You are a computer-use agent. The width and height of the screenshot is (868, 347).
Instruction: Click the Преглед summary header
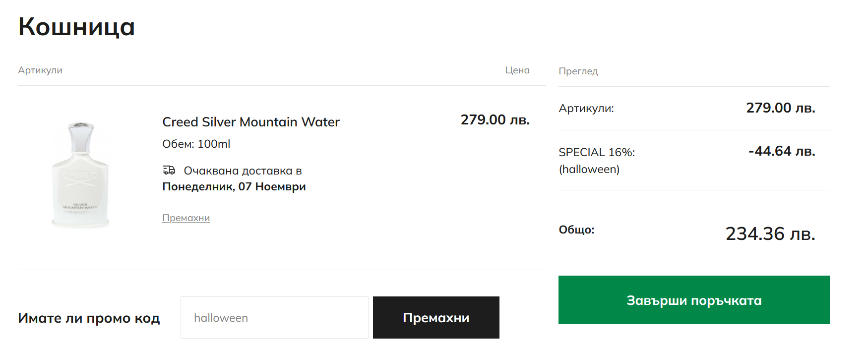[x=578, y=71]
